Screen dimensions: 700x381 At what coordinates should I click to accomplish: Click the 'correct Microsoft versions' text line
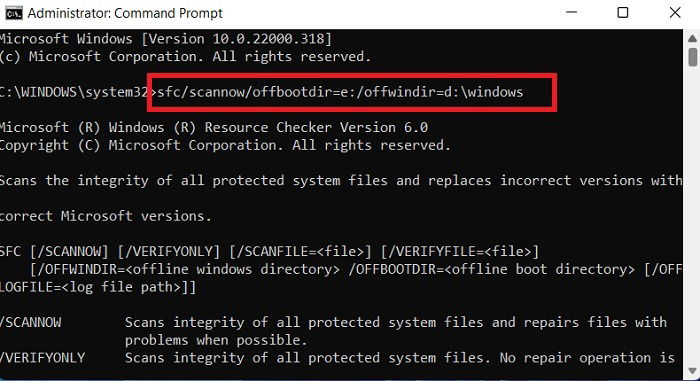[105, 216]
